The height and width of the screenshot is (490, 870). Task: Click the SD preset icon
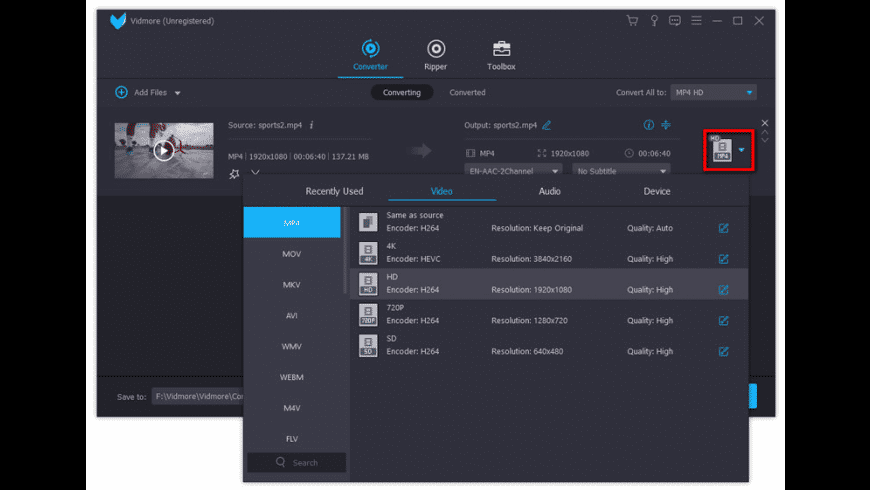368,345
